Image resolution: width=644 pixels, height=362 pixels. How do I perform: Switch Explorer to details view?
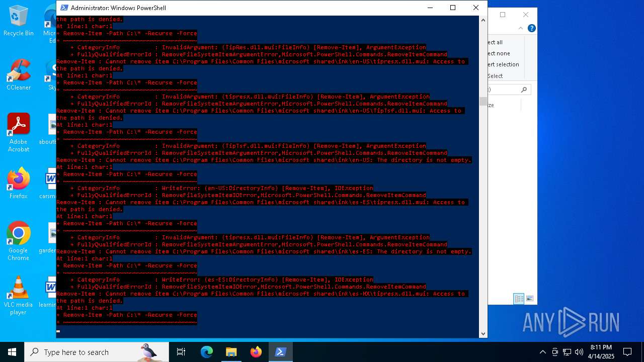click(x=519, y=299)
